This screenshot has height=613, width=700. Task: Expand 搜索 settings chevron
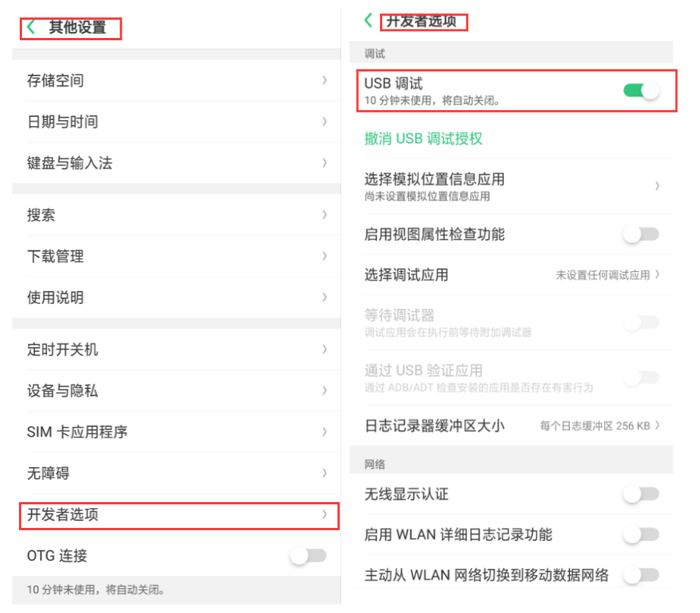point(325,215)
